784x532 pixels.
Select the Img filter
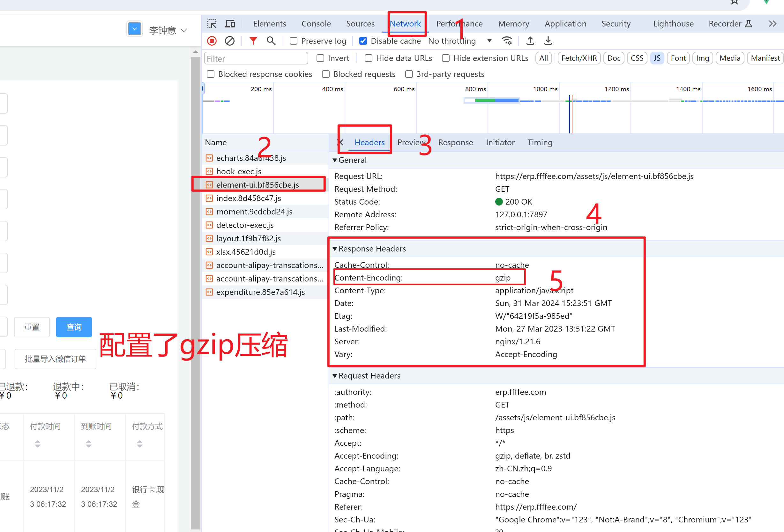coord(702,58)
